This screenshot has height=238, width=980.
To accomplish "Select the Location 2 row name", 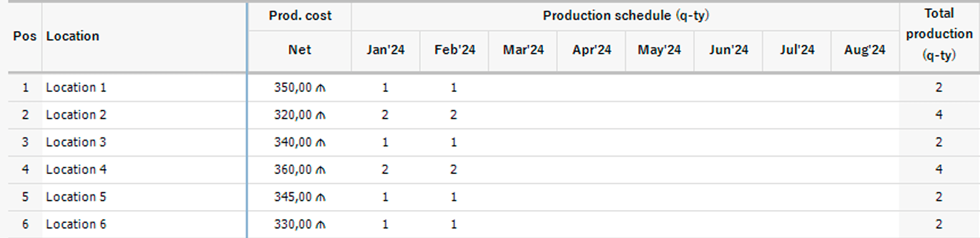I will (x=76, y=115).
